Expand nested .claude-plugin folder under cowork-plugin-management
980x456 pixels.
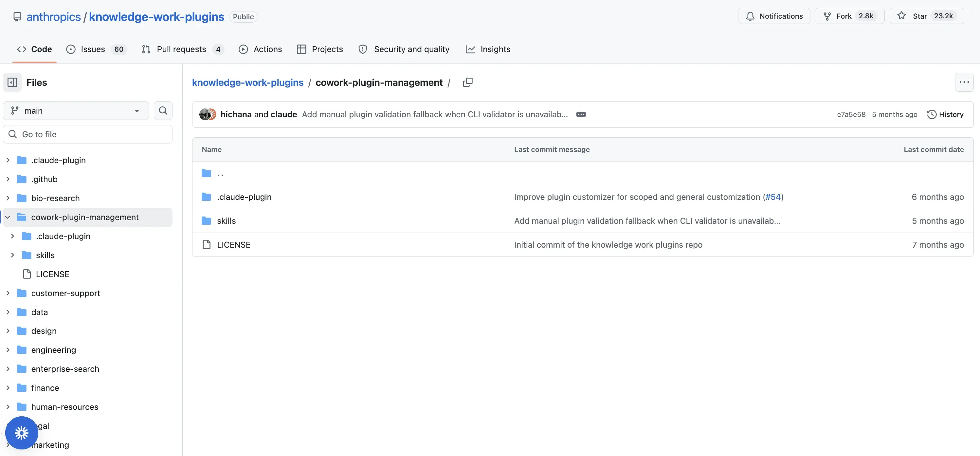click(x=12, y=237)
